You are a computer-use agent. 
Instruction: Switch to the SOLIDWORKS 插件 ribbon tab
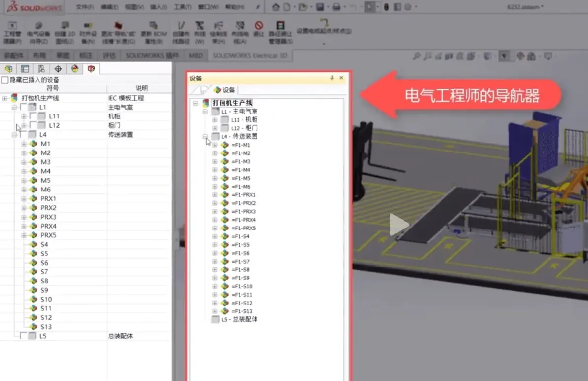click(x=152, y=56)
